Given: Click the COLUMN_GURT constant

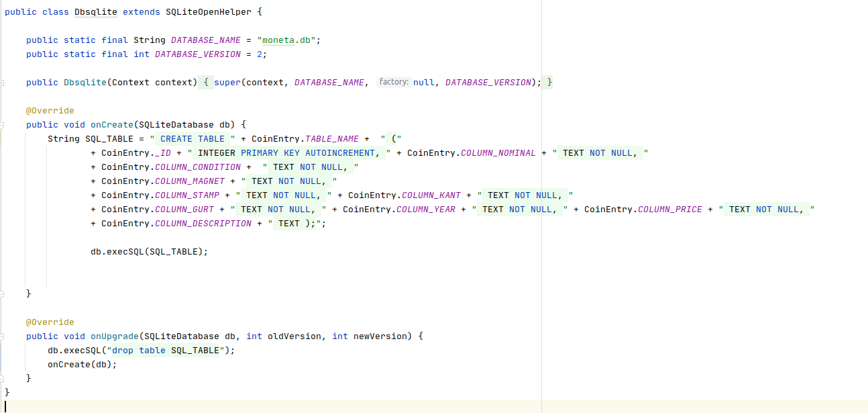Looking at the screenshot, I should 184,210.
